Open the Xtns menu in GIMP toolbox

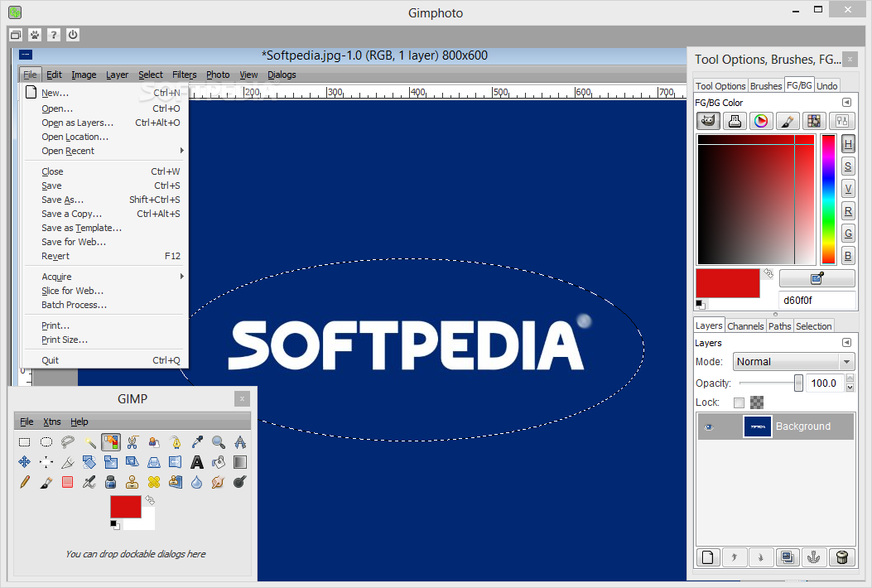click(x=52, y=422)
